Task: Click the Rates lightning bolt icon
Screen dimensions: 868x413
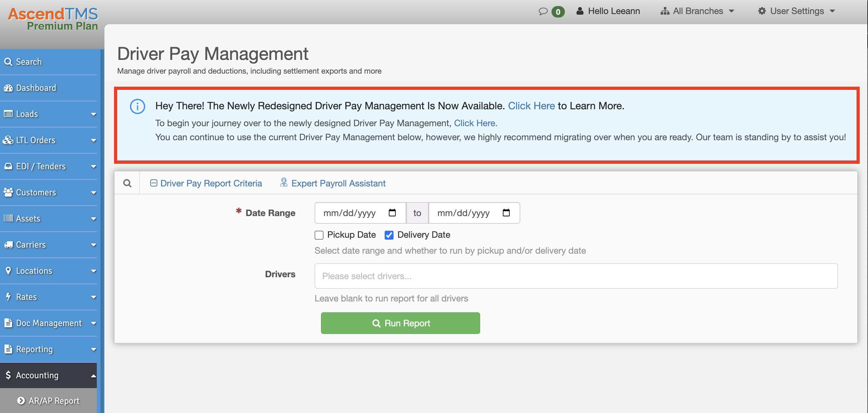Action: click(8, 297)
